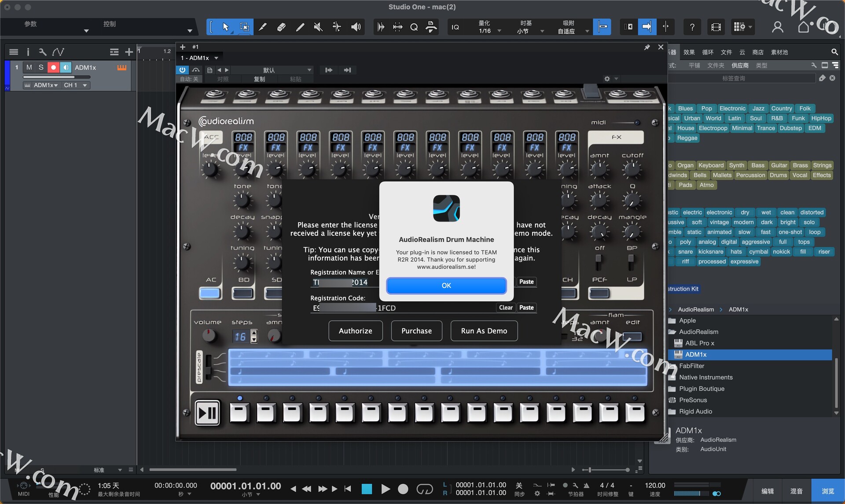
Task: Toggle the transport loop button
Action: (424, 489)
